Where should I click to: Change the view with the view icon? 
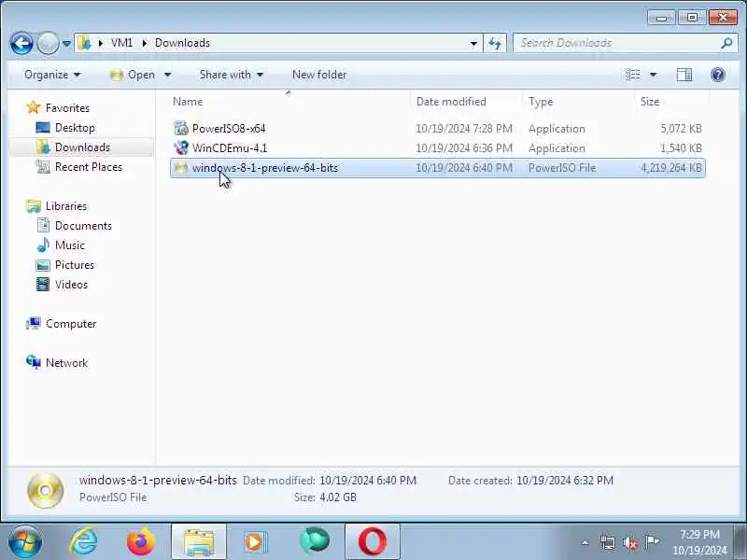point(633,75)
